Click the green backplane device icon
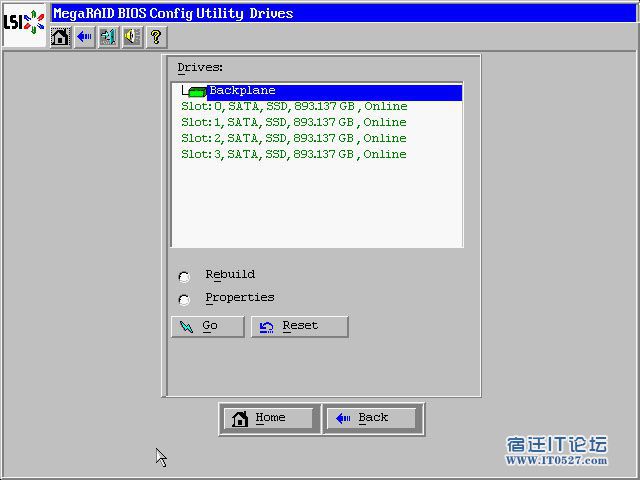This screenshot has width=640, height=480. pyautogui.click(x=198, y=92)
